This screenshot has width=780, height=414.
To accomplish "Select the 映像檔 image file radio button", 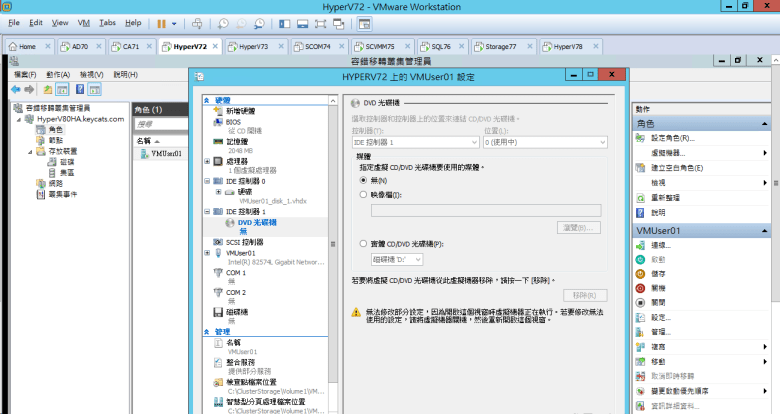I will [362, 195].
